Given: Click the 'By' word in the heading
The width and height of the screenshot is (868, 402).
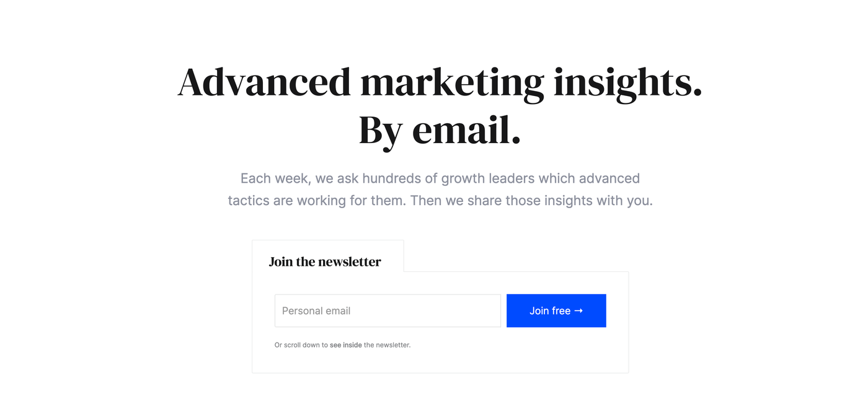Looking at the screenshot, I should tap(381, 131).
